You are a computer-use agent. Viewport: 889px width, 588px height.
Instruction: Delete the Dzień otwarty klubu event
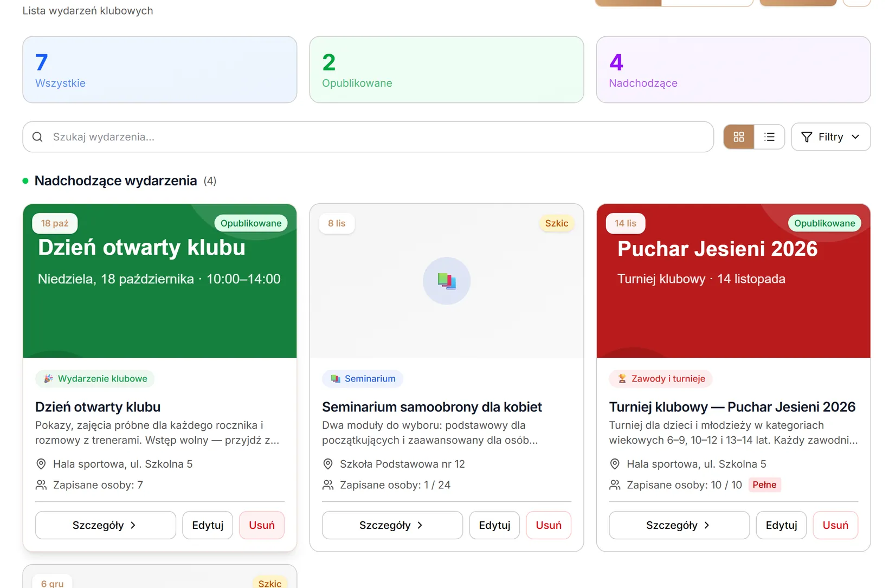[x=262, y=525]
